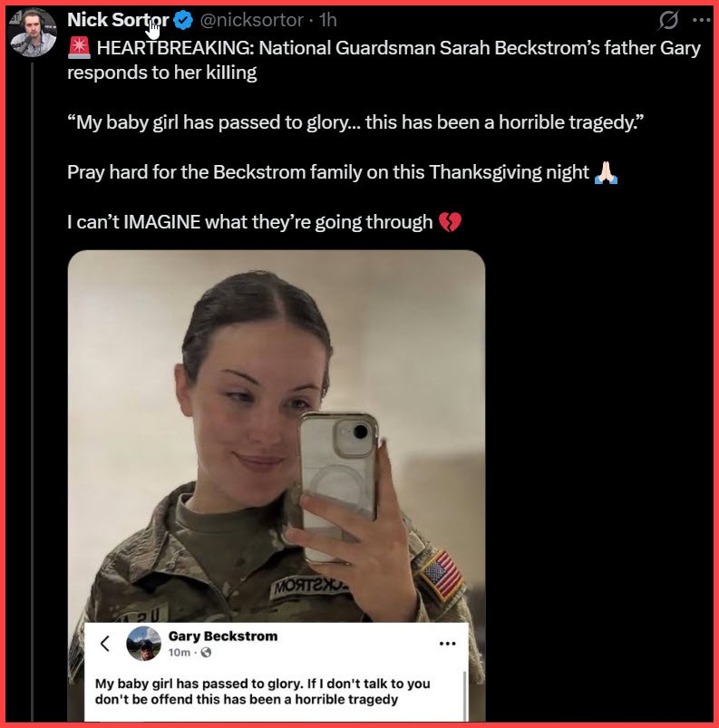Click the Nick Sortor display name
This screenshot has width=719, height=728.
pos(118,20)
